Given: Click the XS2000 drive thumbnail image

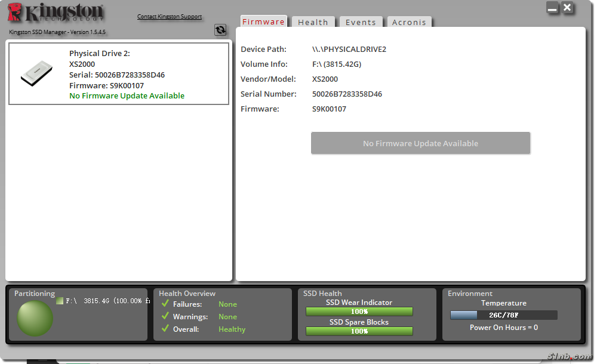Looking at the screenshot, I should [37, 74].
